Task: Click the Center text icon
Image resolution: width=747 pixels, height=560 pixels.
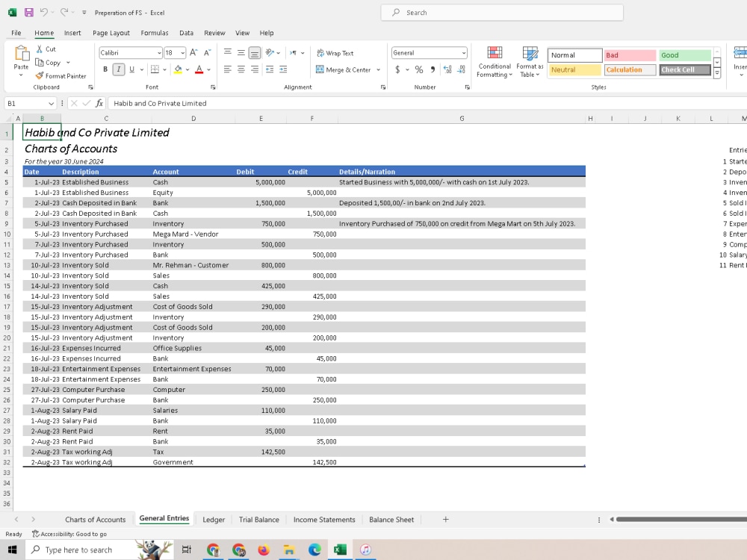Action: (x=241, y=69)
